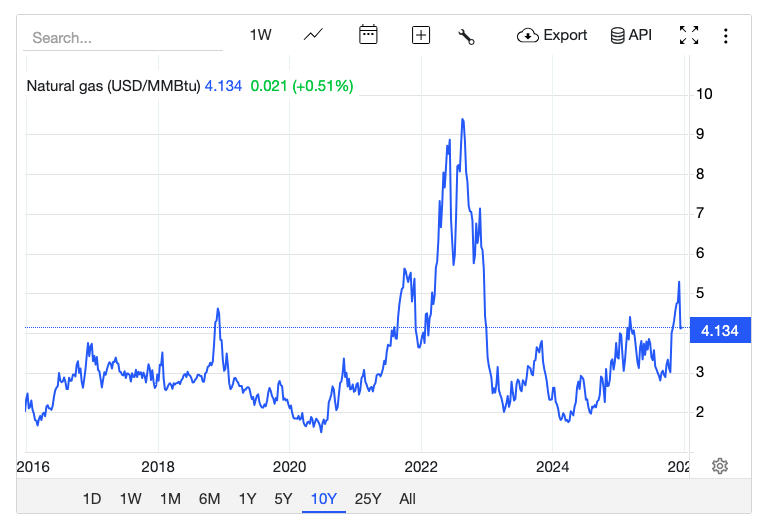
Task: Open the wrench chart tools icon
Action: 466,36
